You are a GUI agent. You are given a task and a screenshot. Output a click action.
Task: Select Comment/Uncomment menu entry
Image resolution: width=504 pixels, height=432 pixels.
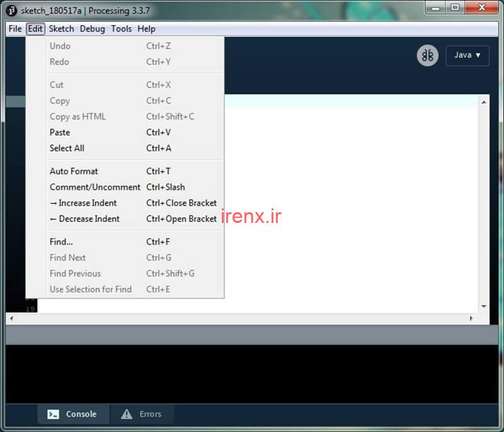[x=95, y=187]
